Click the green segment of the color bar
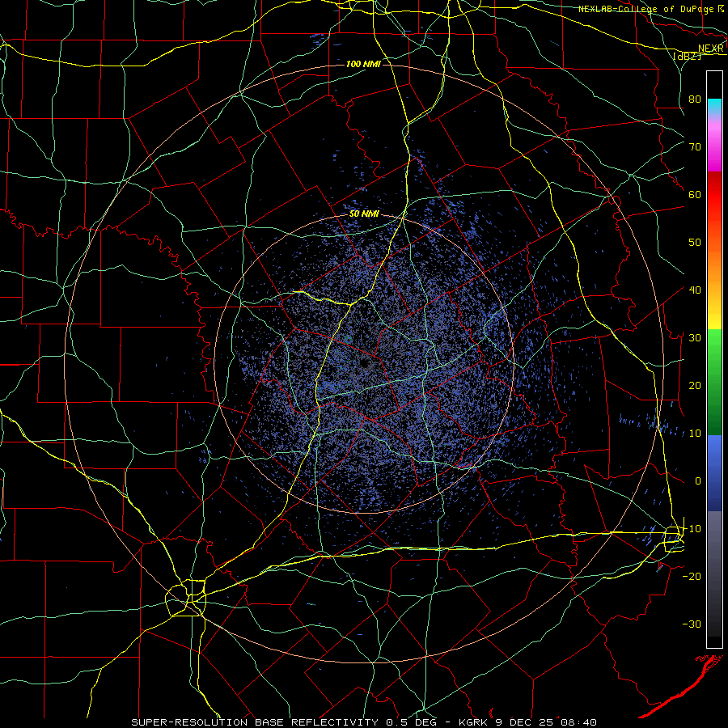728x728 pixels. point(714,382)
